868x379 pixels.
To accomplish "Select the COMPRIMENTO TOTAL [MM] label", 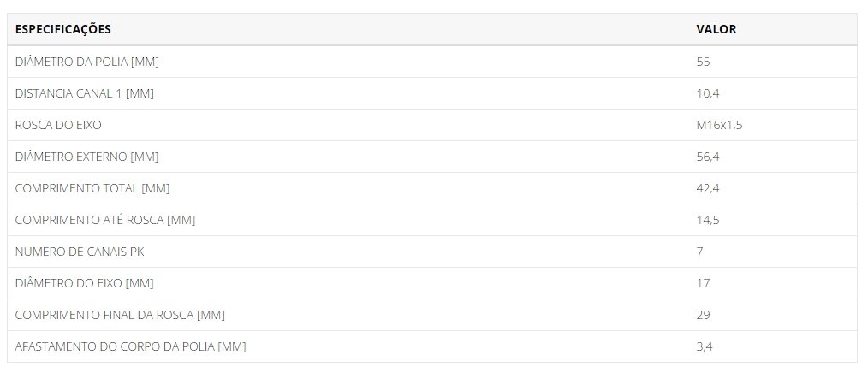I will (92, 188).
